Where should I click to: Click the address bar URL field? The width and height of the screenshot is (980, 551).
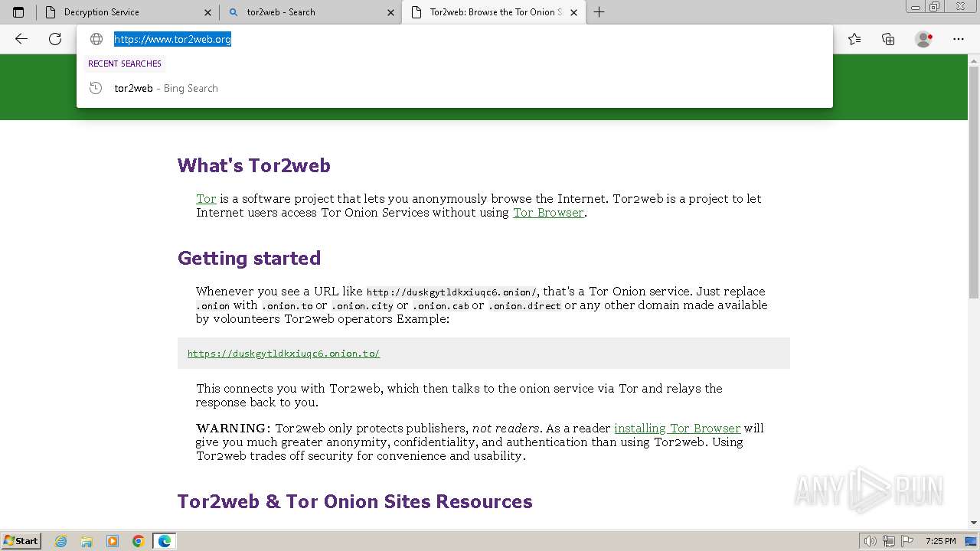454,39
